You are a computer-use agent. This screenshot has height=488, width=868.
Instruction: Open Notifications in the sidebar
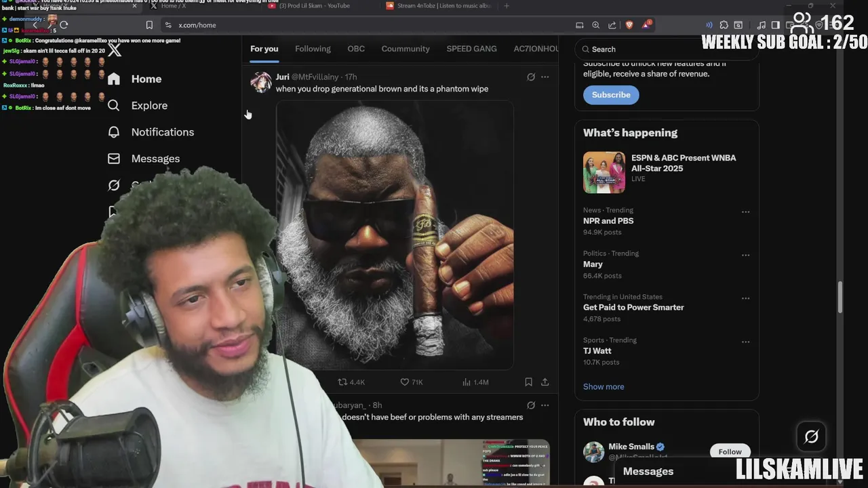[x=162, y=131]
